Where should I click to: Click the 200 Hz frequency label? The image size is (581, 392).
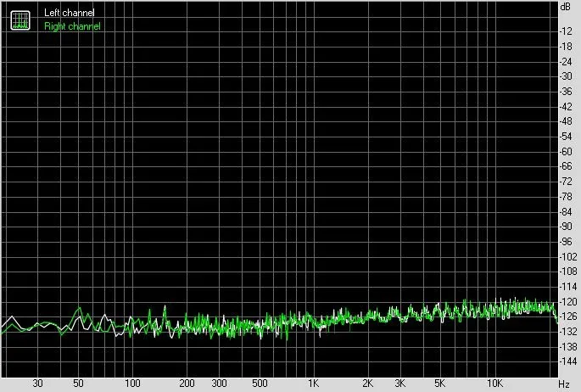tap(187, 384)
